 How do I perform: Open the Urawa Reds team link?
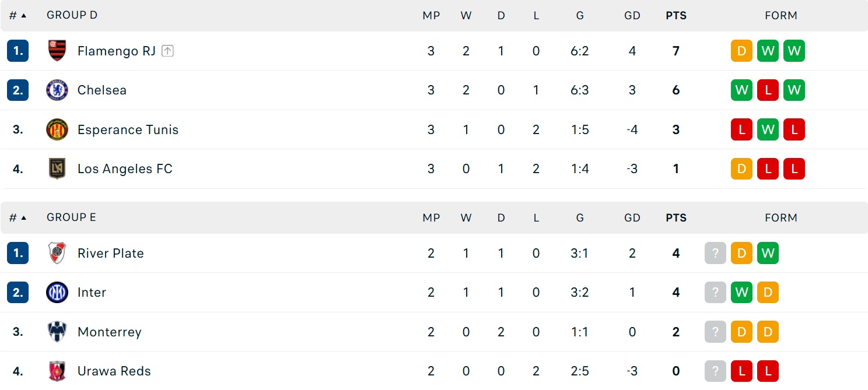114,371
